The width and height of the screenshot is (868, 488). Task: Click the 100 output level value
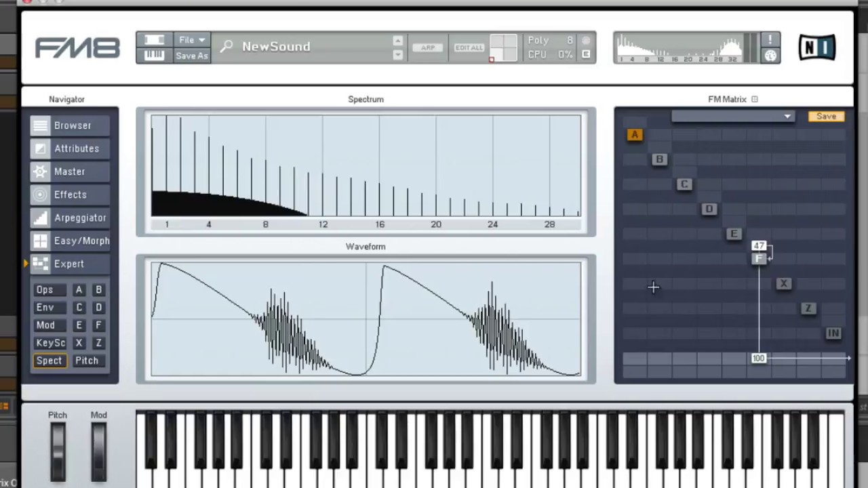pyautogui.click(x=758, y=358)
